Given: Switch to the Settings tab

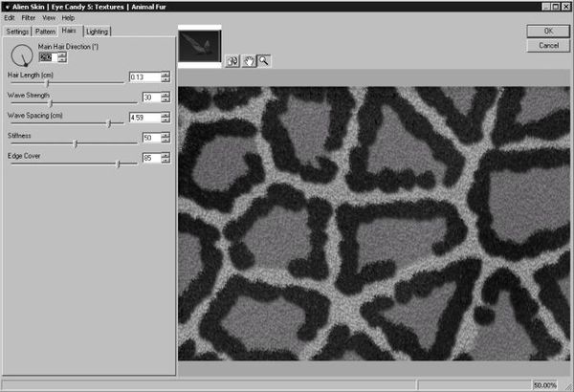Looking at the screenshot, I should 18,32.
